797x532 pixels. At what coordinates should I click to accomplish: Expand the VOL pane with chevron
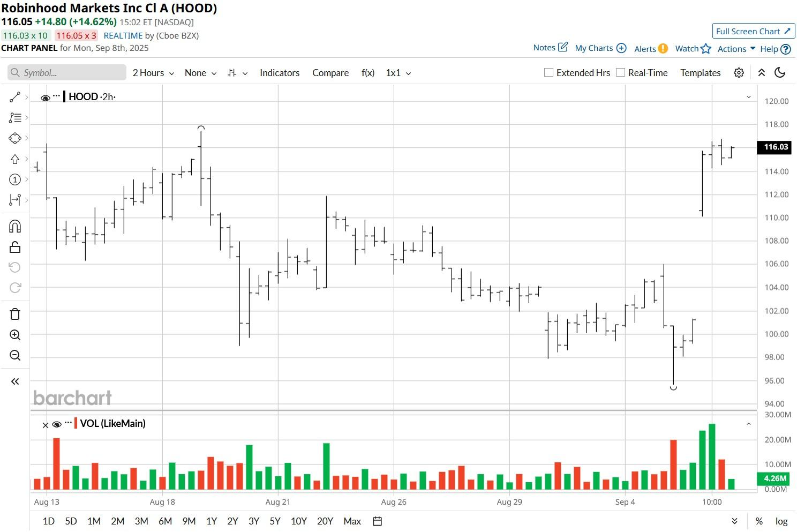pyautogui.click(x=748, y=424)
